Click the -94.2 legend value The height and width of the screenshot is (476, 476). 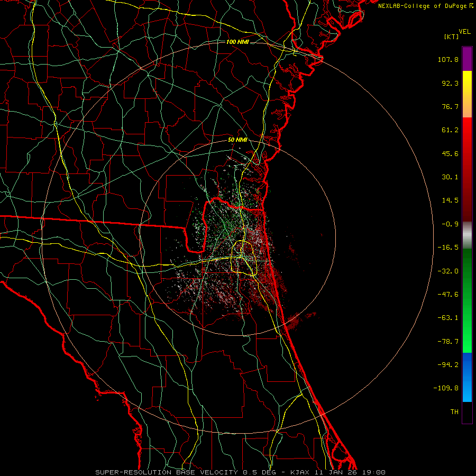448,364
